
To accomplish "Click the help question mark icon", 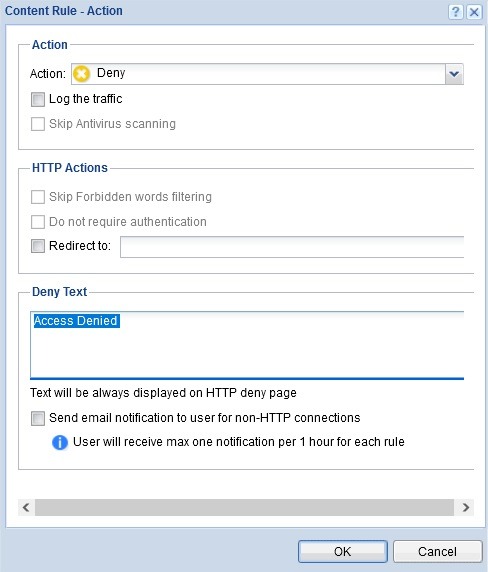I will click(455, 12).
